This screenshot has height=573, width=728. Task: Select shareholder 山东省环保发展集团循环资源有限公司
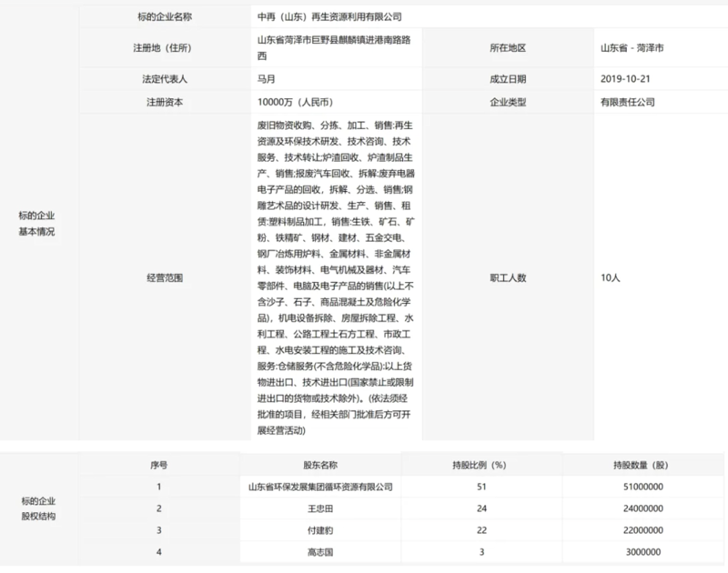(320, 487)
